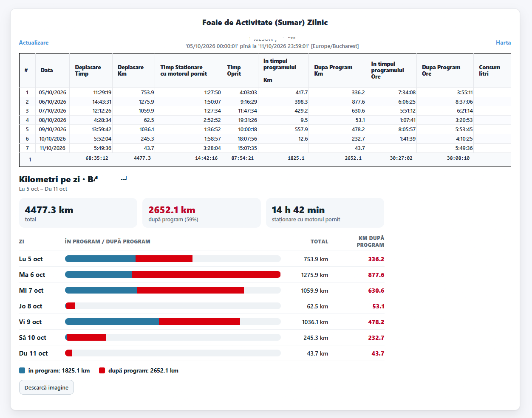532x418 pixels.
Task: Click the 4477.3 km total card
Action: [x=78, y=213]
